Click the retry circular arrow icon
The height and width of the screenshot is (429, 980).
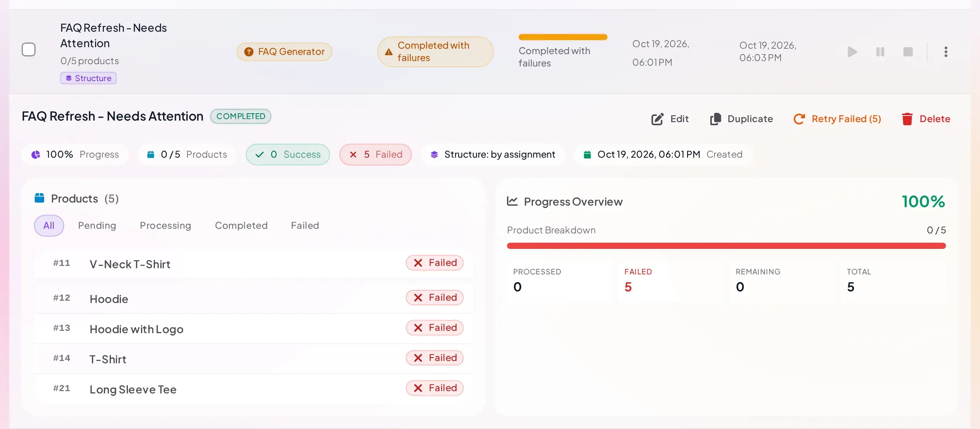click(x=799, y=119)
